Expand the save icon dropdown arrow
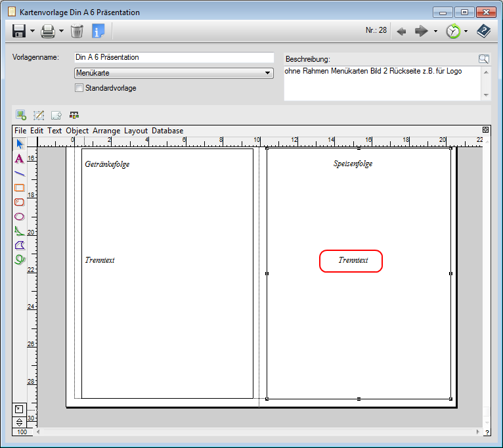Viewport: 503px width, 448px height. 32,32
